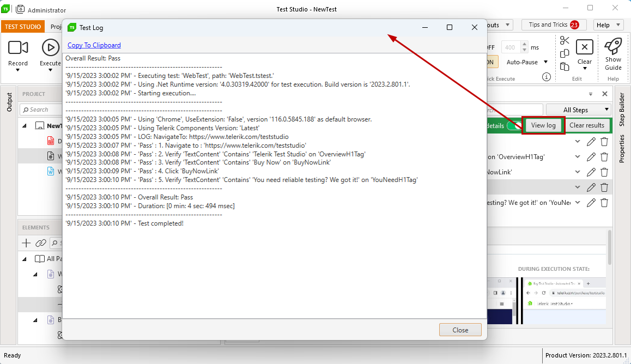Click the green TS icon of Test Log window
The width and height of the screenshot is (631, 364).
click(x=71, y=27)
